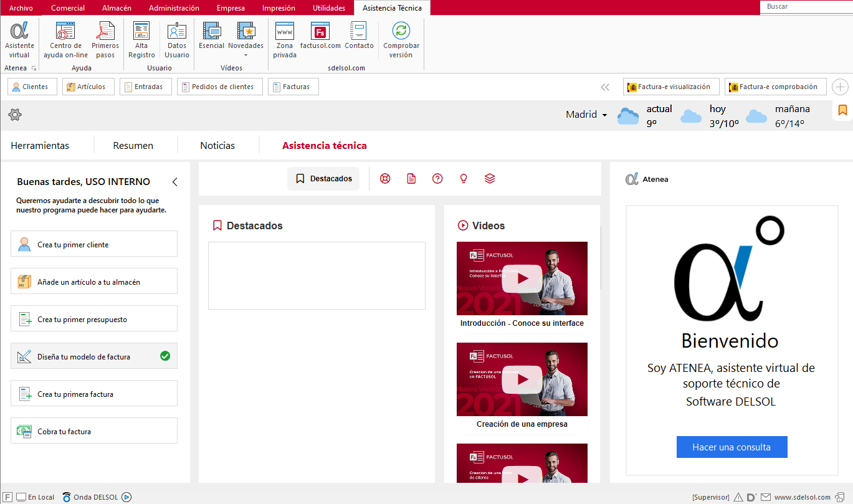Add a new shortcut with plus icon
Image resolution: width=853 pixels, height=504 pixels.
[840, 87]
